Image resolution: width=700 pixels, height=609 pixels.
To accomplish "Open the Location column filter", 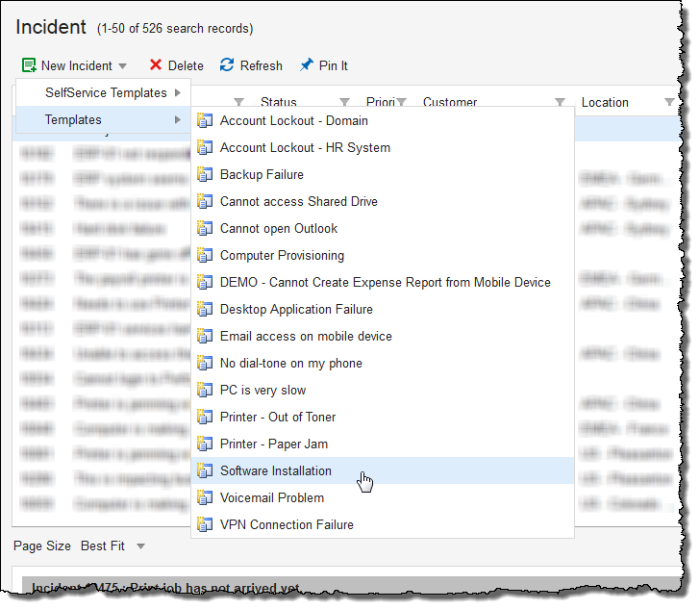I will [669, 102].
